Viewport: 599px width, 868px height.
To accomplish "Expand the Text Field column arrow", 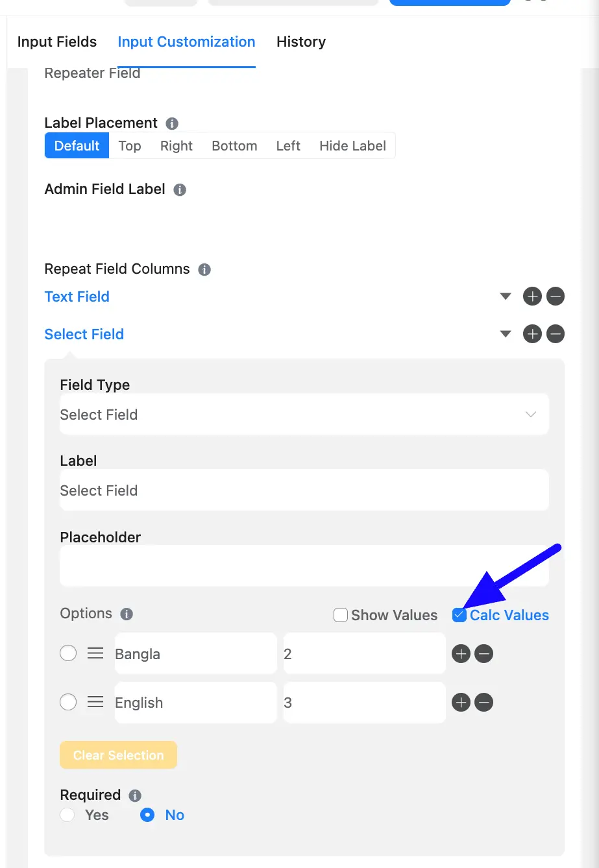I will (506, 296).
